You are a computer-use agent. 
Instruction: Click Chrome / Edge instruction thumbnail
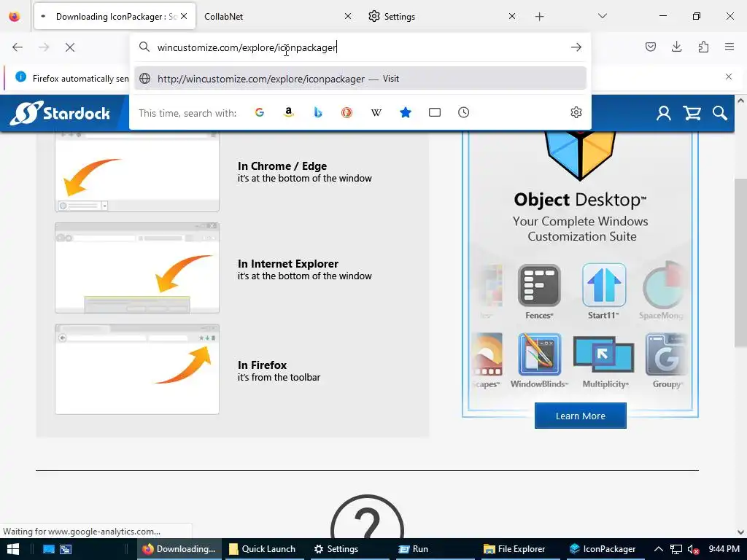point(137,172)
